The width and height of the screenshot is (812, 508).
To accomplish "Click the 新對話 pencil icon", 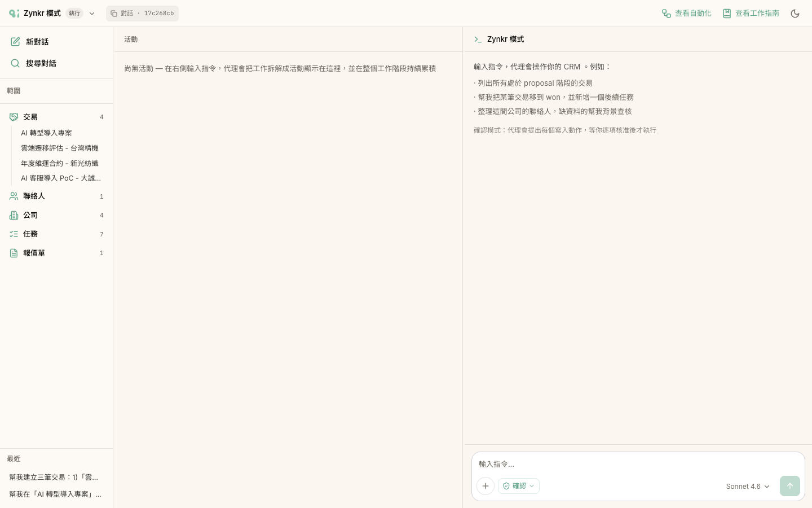I will (15, 42).
